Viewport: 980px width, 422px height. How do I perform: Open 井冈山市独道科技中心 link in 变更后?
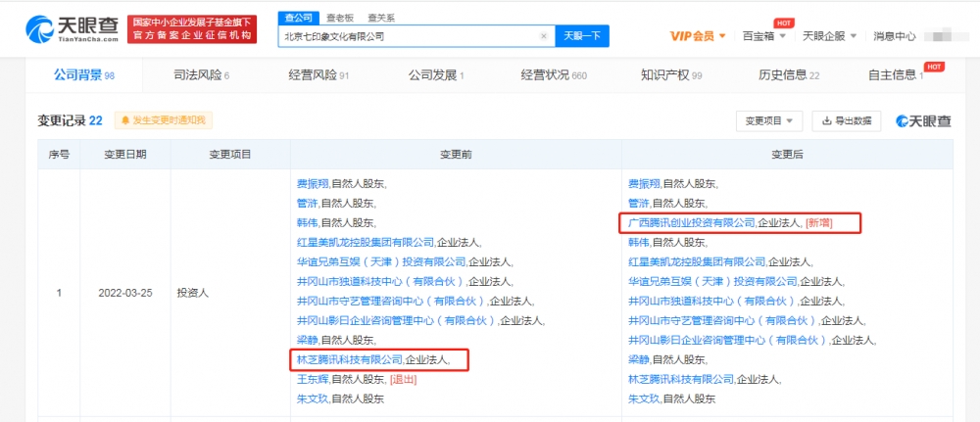[712, 301]
